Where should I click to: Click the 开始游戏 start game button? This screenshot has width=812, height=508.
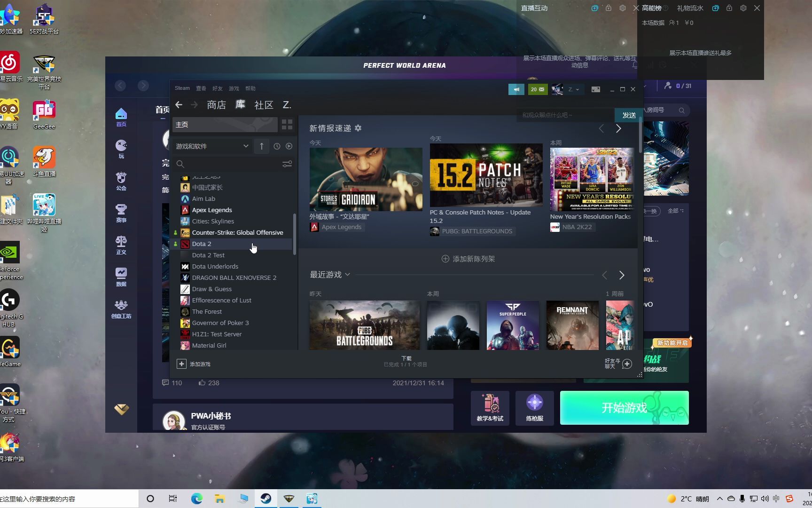click(624, 408)
